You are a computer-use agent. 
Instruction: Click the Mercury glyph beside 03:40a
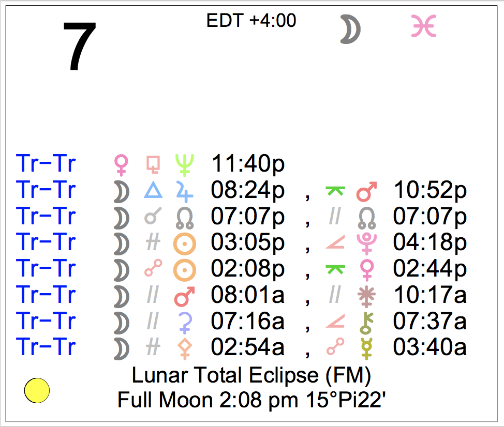(367, 348)
